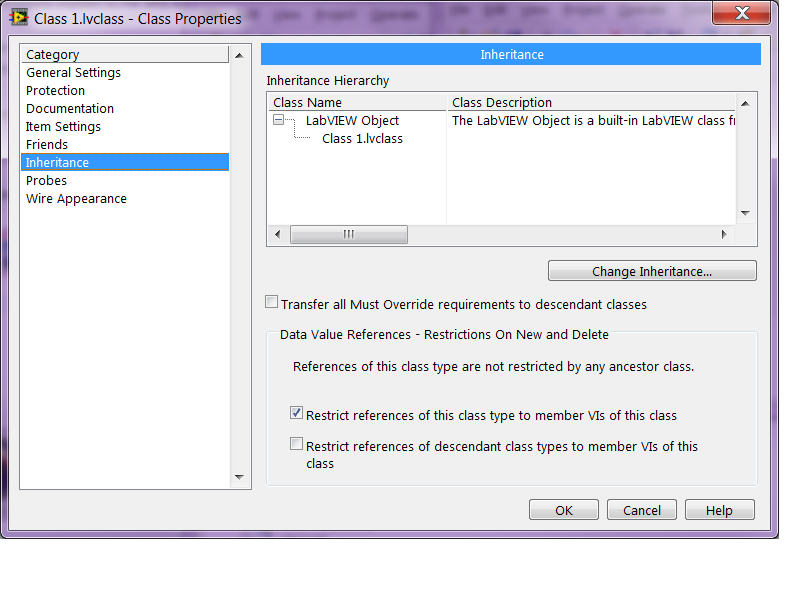Select Class 1.lvclass in hierarchy tree
Screen dimensions: 800x600
362,138
